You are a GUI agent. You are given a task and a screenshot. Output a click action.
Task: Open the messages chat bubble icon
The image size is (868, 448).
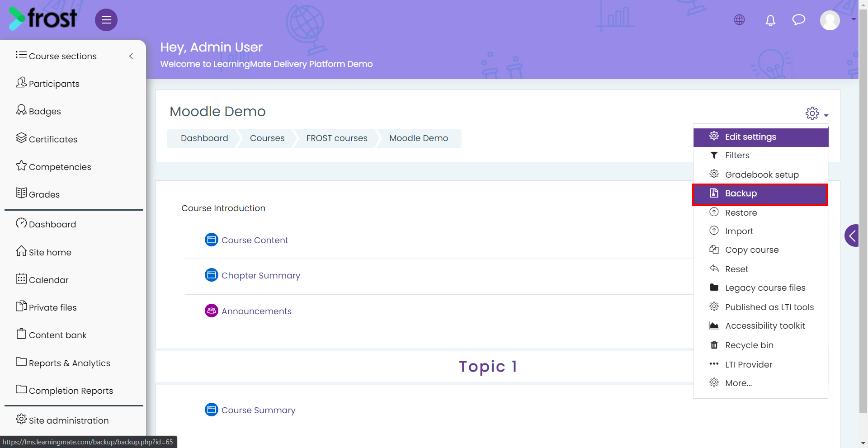coord(799,20)
